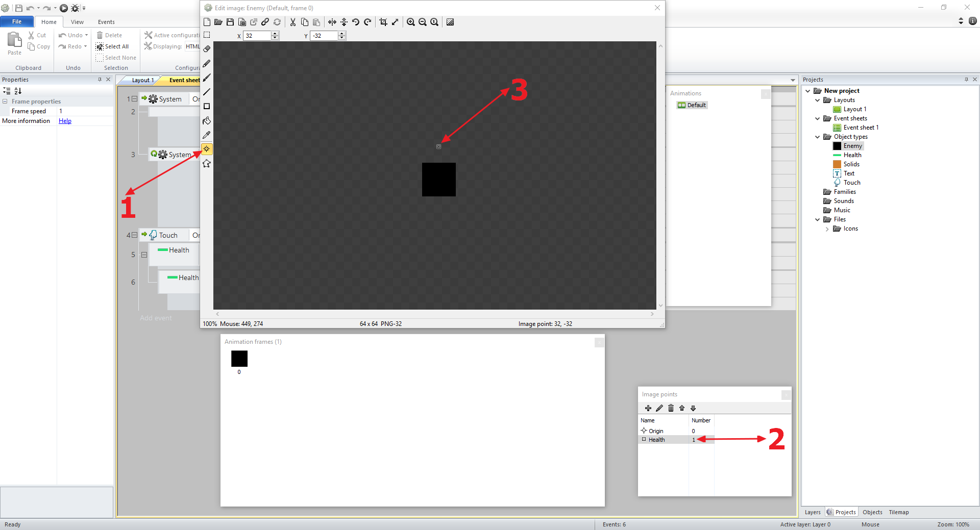This screenshot has height=530, width=980.
Task: Select frame 0 thumbnail in Animation frames
Action: pos(239,359)
